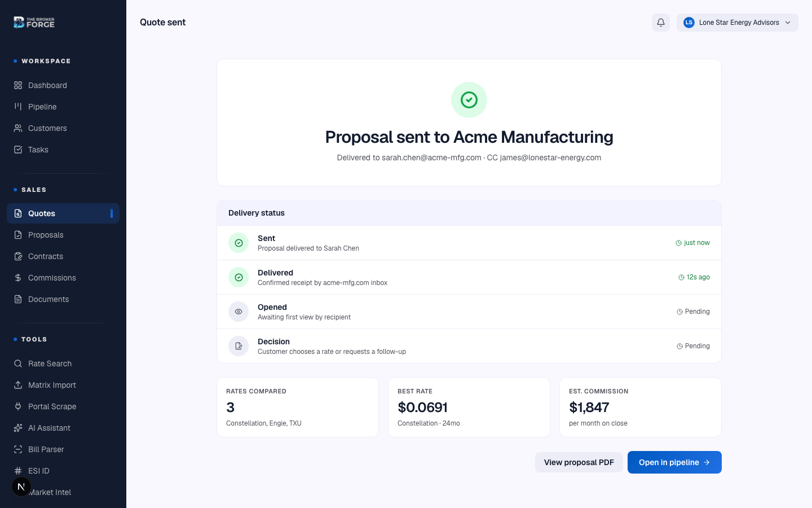Open the AI Assistant
This screenshot has width=812, height=508.
click(x=63, y=428)
